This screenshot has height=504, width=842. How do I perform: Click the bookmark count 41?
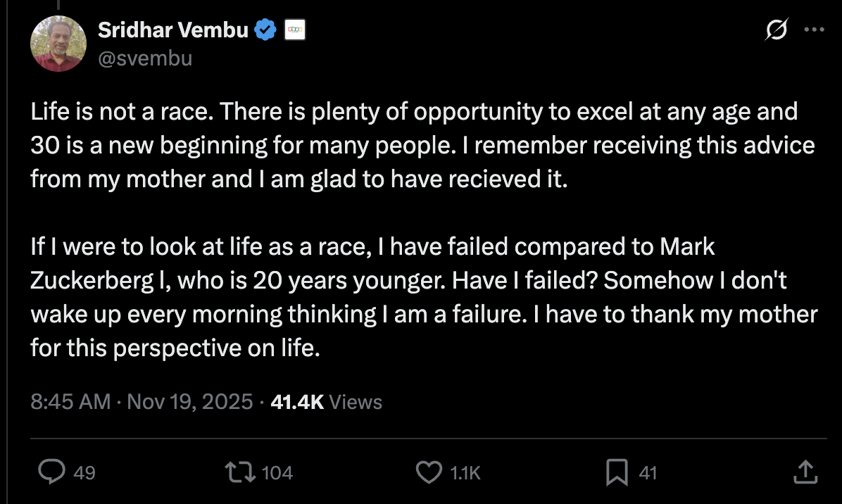[648, 473]
